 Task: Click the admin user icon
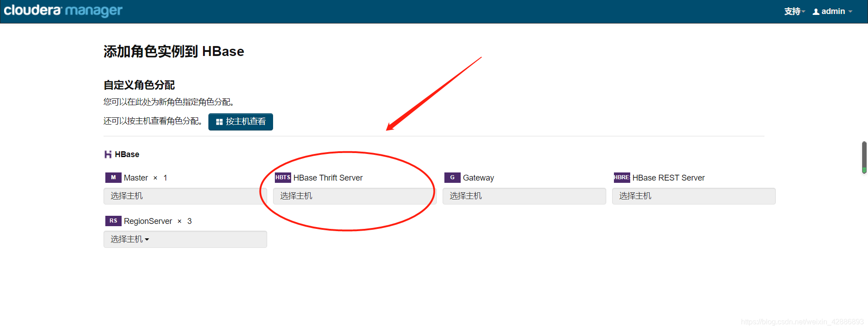click(816, 12)
